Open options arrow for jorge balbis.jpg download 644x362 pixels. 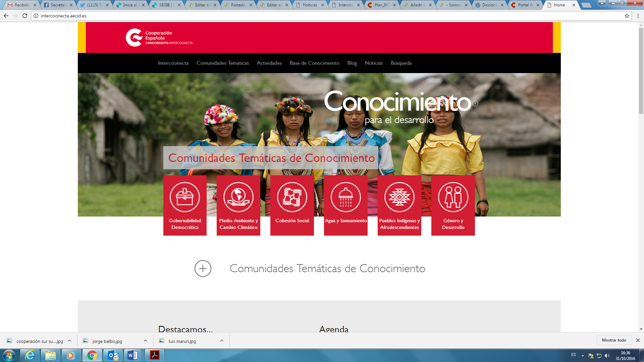click(146, 341)
